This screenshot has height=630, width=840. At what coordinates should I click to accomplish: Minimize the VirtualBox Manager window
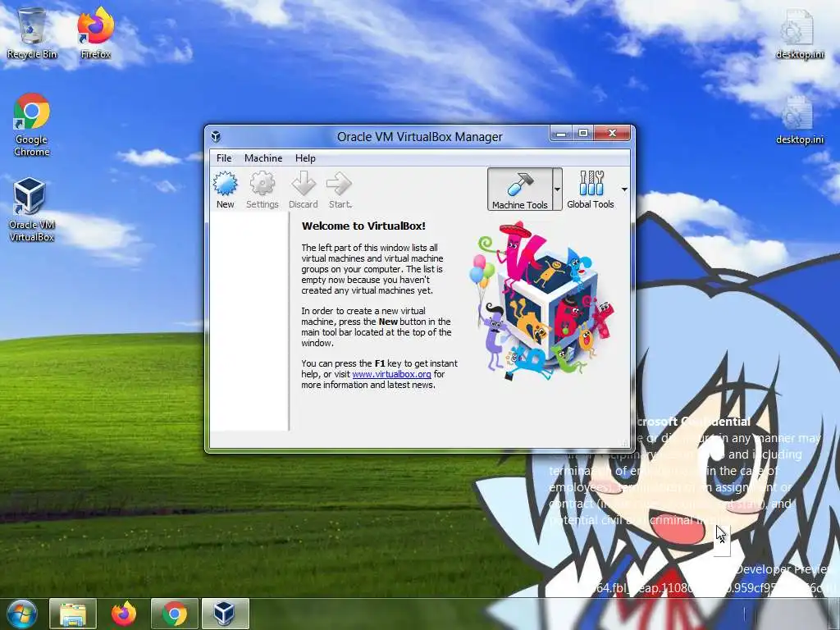click(x=561, y=134)
